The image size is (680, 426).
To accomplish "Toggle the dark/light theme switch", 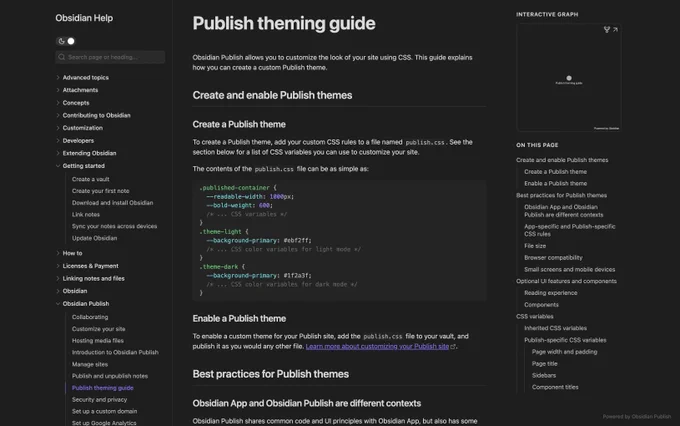I will click(x=66, y=41).
